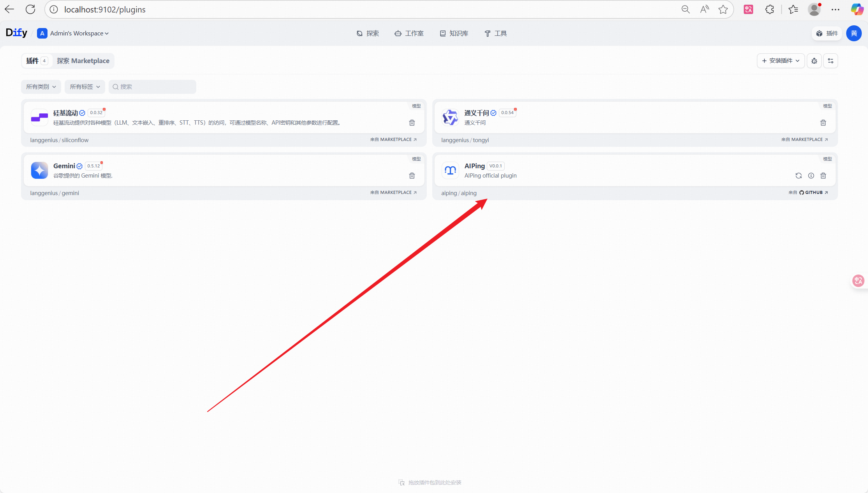Open the AIPing 来自 GitHub source link
868x493 pixels.
tap(808, 192)
